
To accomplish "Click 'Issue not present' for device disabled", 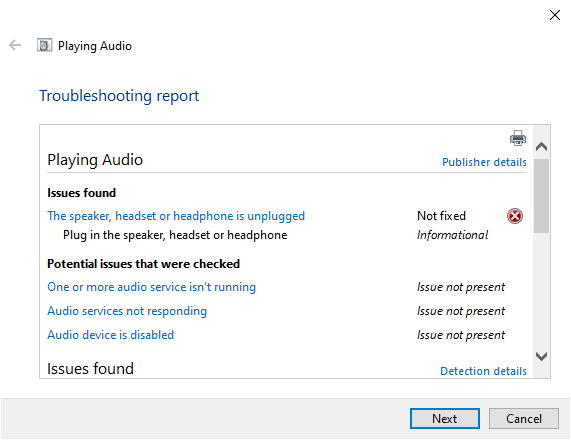I will tap(461, 335).
